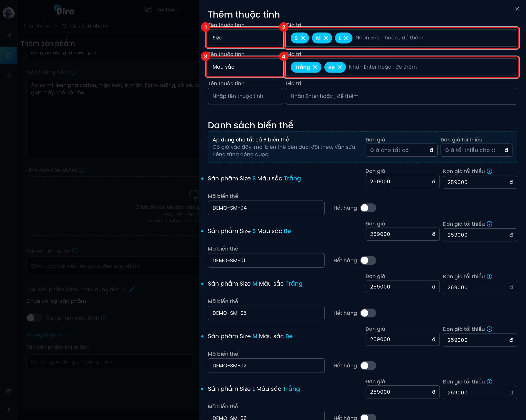The width and height of the screenshot is (526, 420).
Task: Close the Thêm thuộc tính panel
Action: [517, 9]
